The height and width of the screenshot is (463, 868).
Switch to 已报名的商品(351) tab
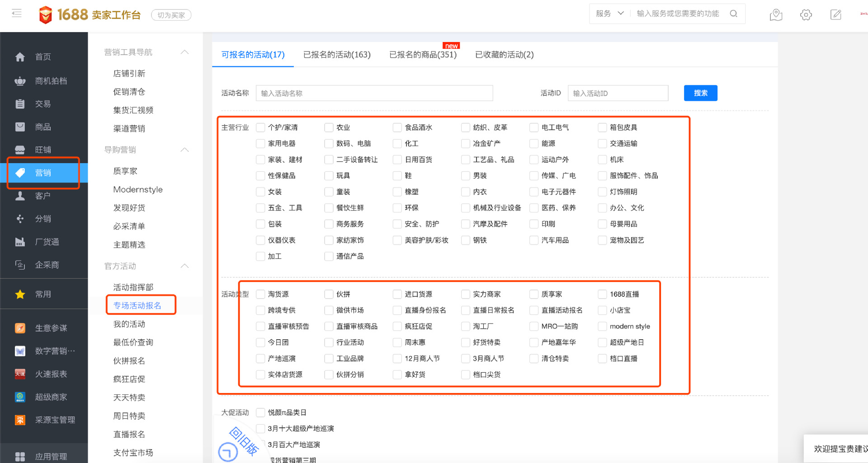click(x=423, y=55)
